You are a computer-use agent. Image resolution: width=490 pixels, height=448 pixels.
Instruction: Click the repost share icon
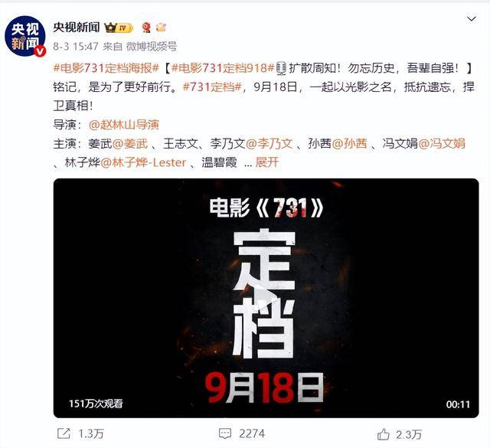pyautogui.click(x=64, y=433)
